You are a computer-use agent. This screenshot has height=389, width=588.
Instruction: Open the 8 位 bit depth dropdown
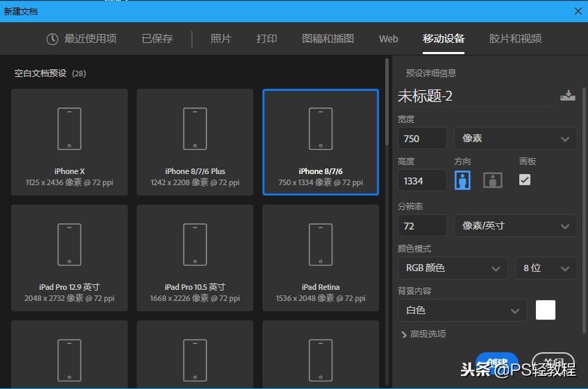[546, 268]
